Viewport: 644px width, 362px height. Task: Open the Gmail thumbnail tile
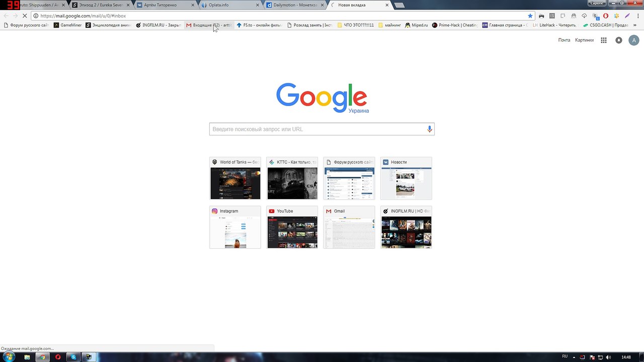349,227
